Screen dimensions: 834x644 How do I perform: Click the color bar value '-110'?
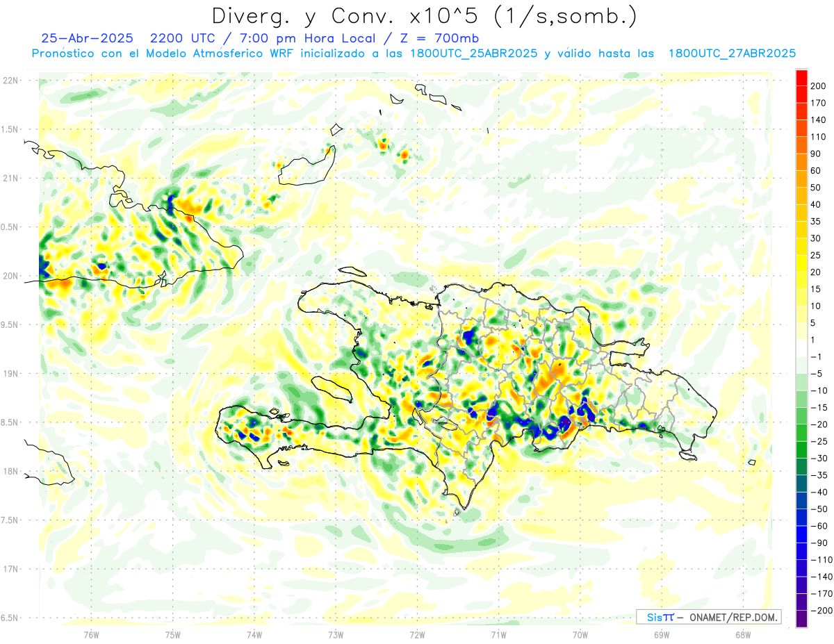[821, 560]
